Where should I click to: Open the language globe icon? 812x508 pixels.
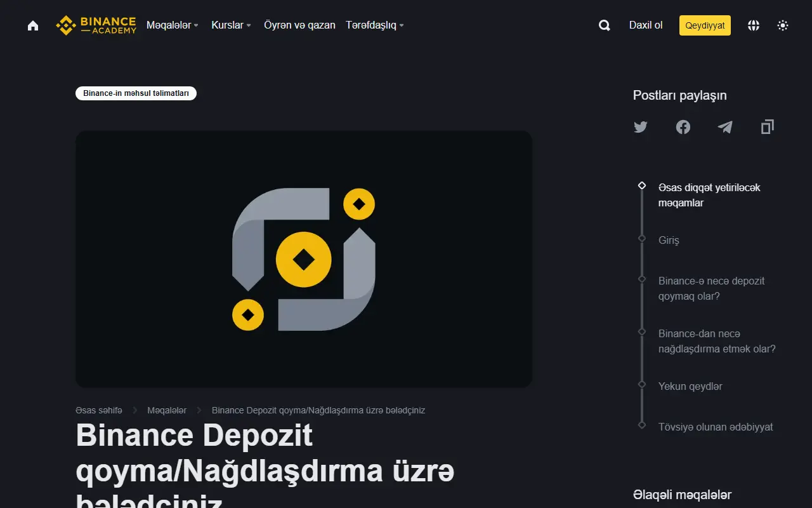point(754,25)
